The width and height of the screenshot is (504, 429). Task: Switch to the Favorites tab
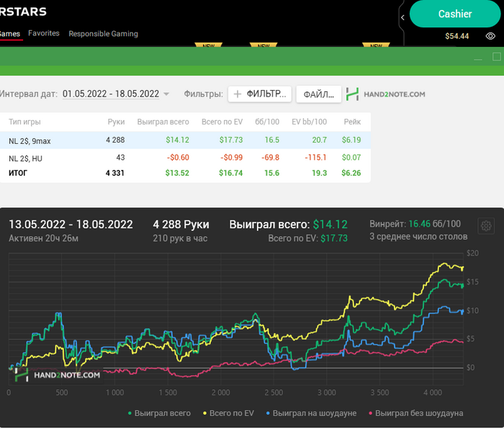coord(44,33)
